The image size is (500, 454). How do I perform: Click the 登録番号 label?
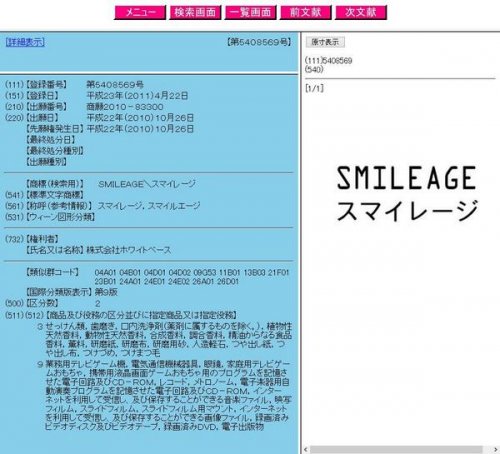46,85
